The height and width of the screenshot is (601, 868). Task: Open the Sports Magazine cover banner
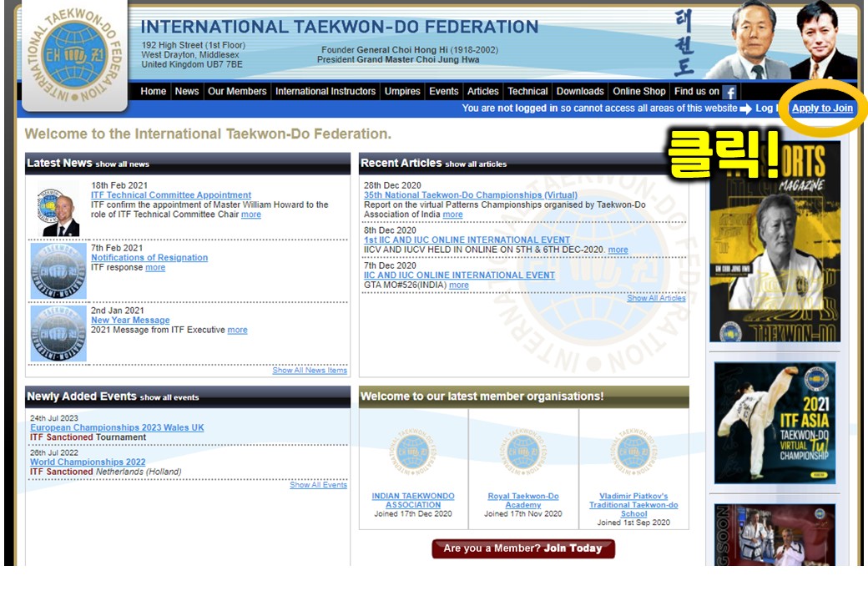(x=775, y=241)
